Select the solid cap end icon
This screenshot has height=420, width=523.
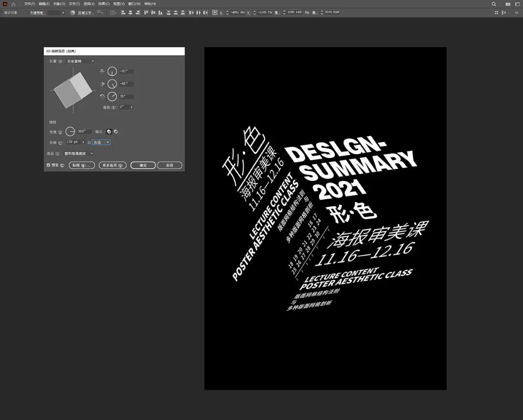[109, 131]
